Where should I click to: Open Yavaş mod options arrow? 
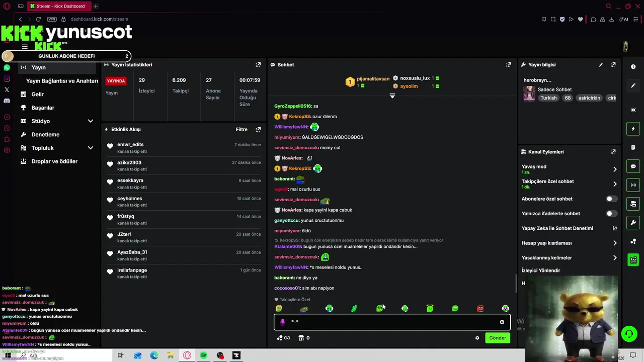point(615,169)
